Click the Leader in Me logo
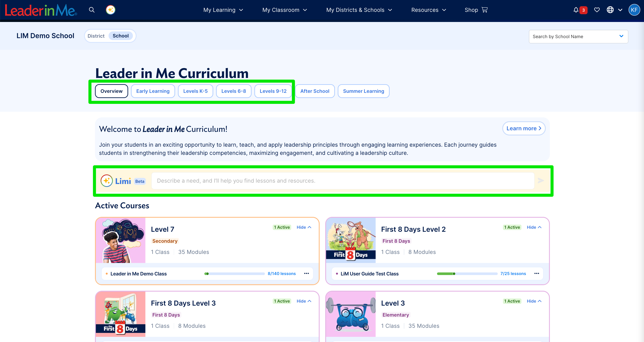 [x=41, y=10]
